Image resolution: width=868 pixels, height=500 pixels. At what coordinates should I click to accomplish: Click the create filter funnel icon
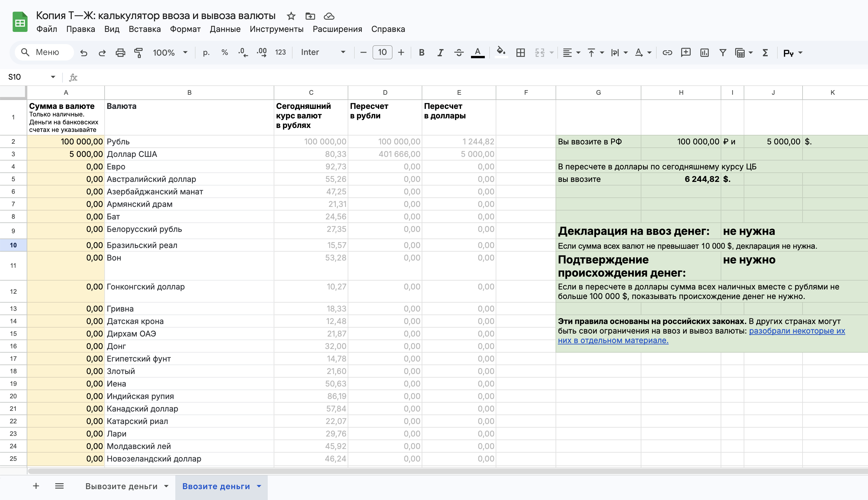tap(722, 53)
